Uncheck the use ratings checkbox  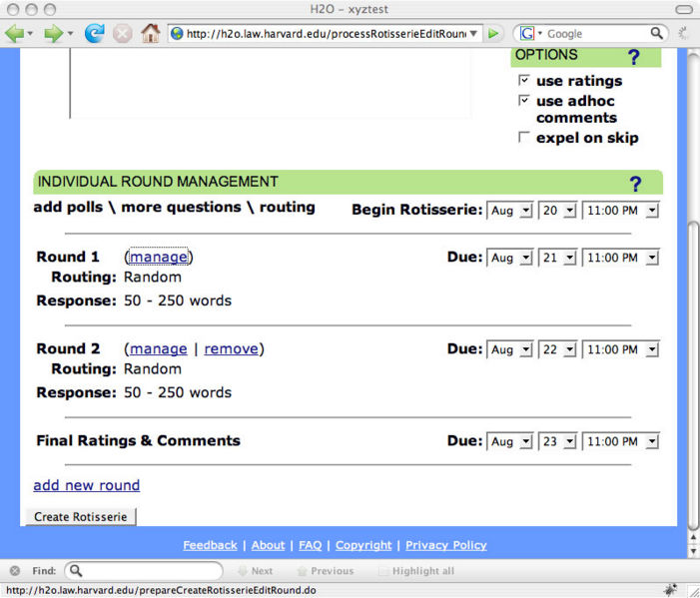coord(523,80)
